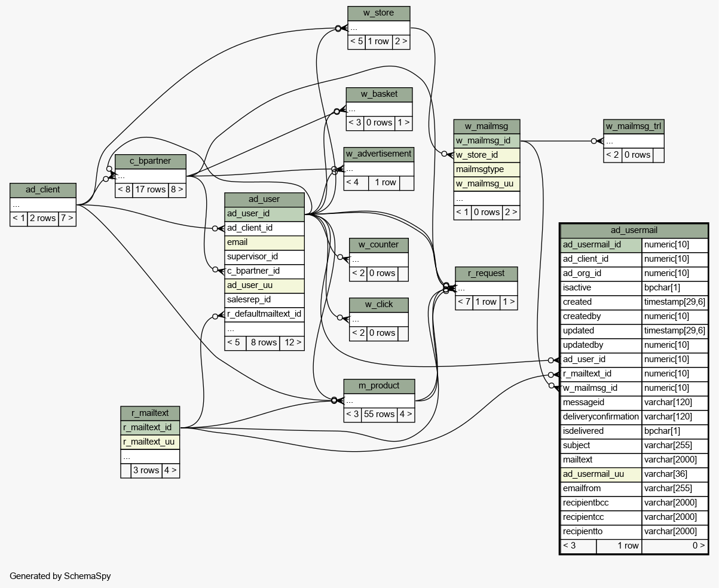This screenshot has height=588, width=719.
Task: Select the w_counter table title
Action: tap(378, 244)
